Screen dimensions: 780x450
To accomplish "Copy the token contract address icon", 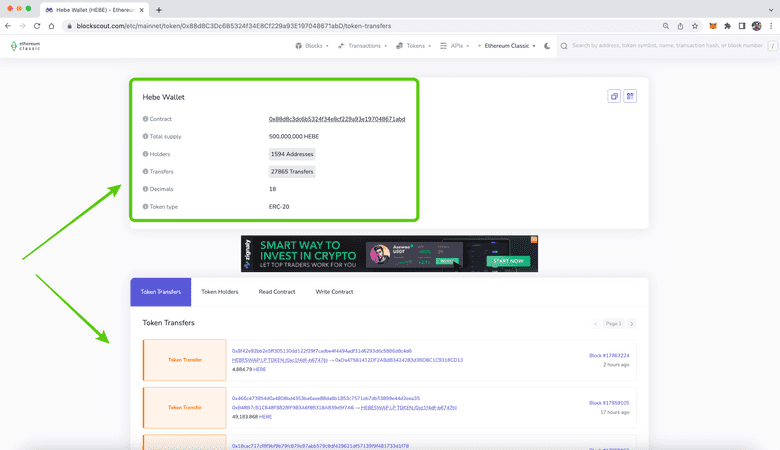I will (x=614, y=96).
